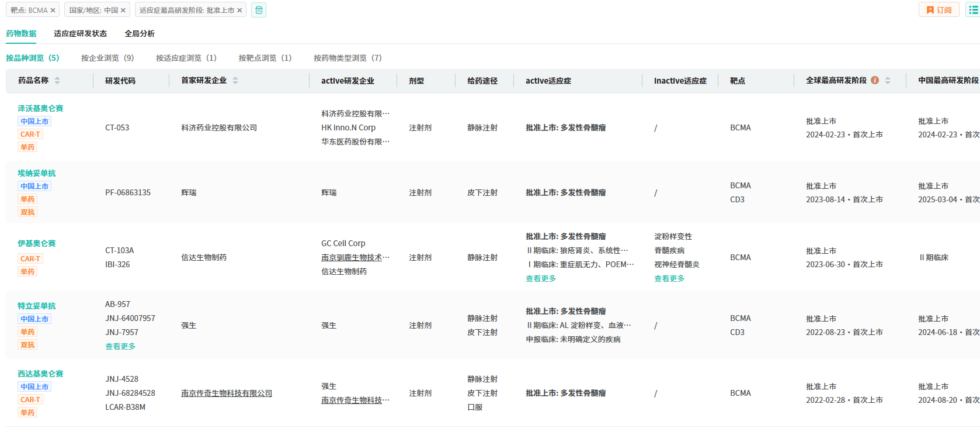Sort by 全球最高研发阶段 column arrows
The image size is (980, 435).
[888, 81]
